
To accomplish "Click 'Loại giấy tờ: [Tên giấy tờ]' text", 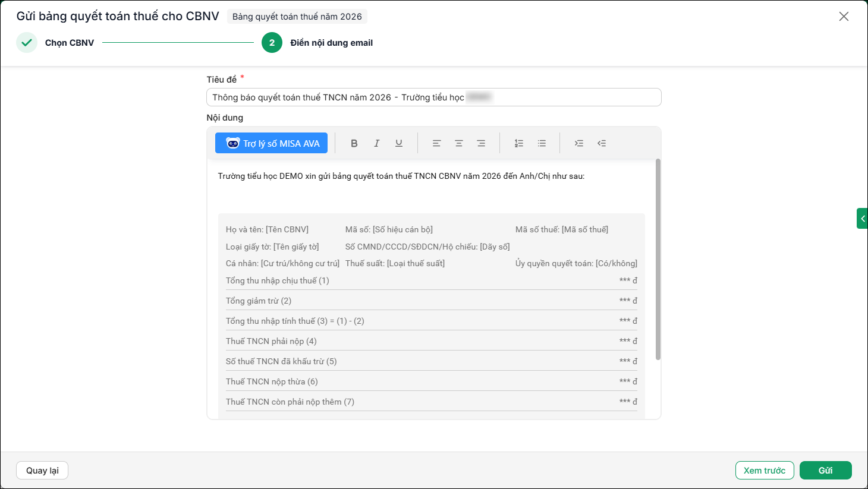I will click(272, 247).
